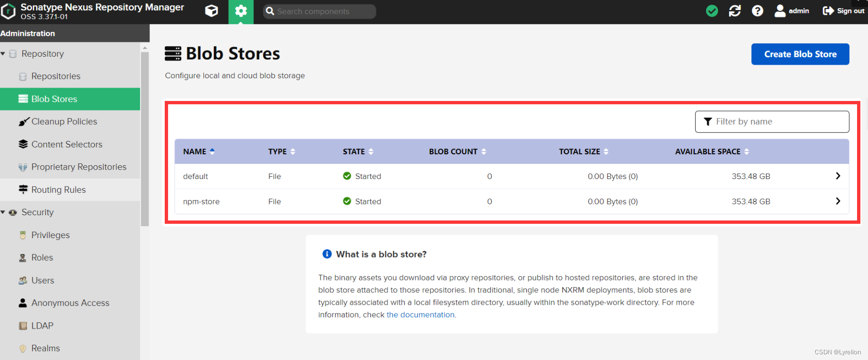Screen dimensions: 868x360
Task: Open the Administration gear icon
Action: (241, 11)
